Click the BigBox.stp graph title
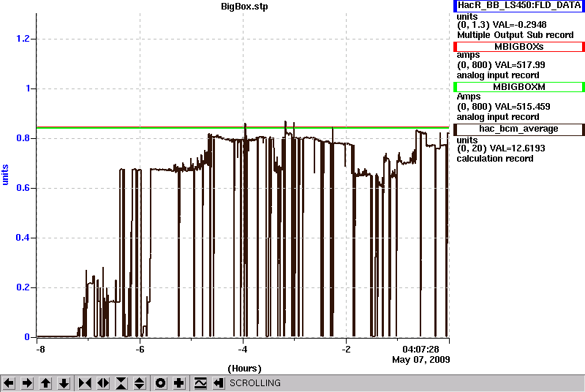This screenshot has height=392, width=585. [x=244, y=7]
